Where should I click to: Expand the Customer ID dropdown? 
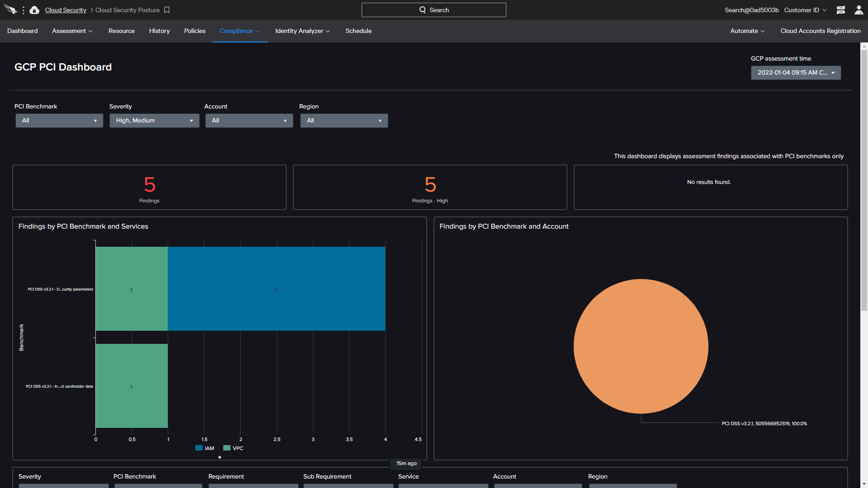click(805, 10)
